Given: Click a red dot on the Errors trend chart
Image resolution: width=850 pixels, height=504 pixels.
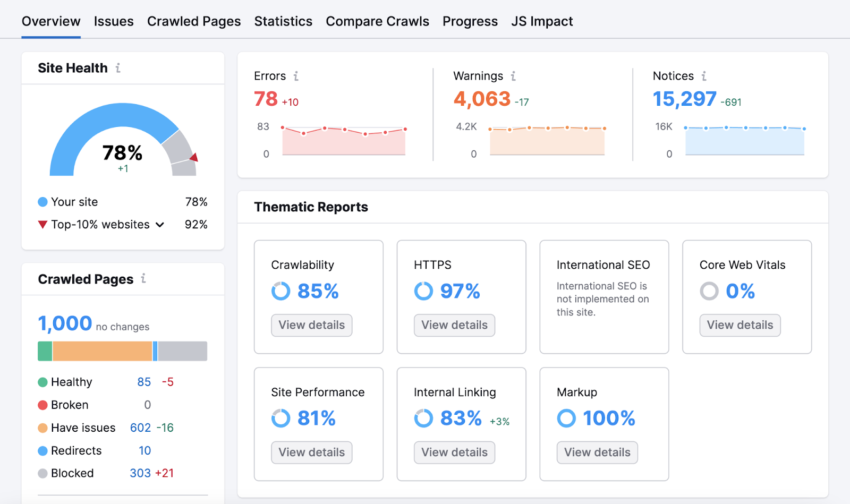Looking at the screenshot, I should click(325, 128).
